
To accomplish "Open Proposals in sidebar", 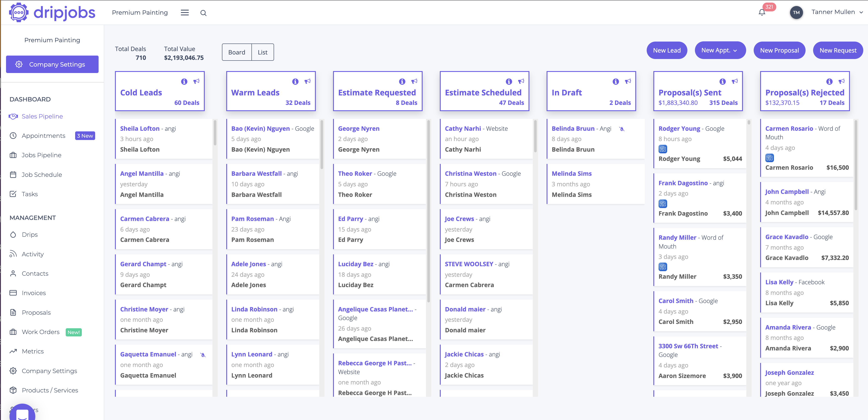I will tap(36, 312).
